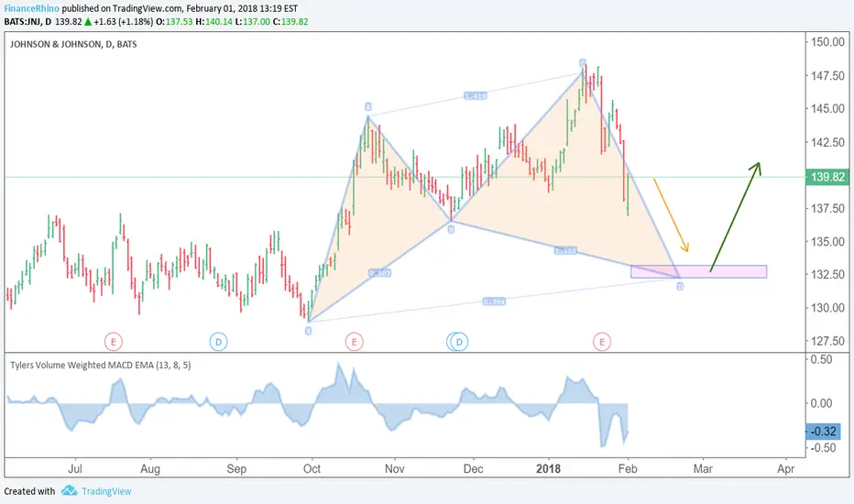Image resolution: width=854 pixels, height=504 pixels.
Task: Click the O:137.53 open value in the header
Action: [174, 22]
